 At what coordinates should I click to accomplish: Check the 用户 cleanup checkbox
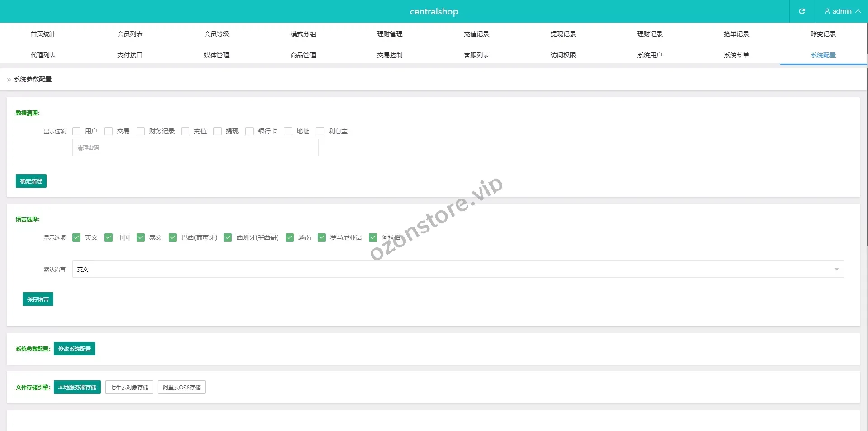pyautogui.click(x=76, y=131)
